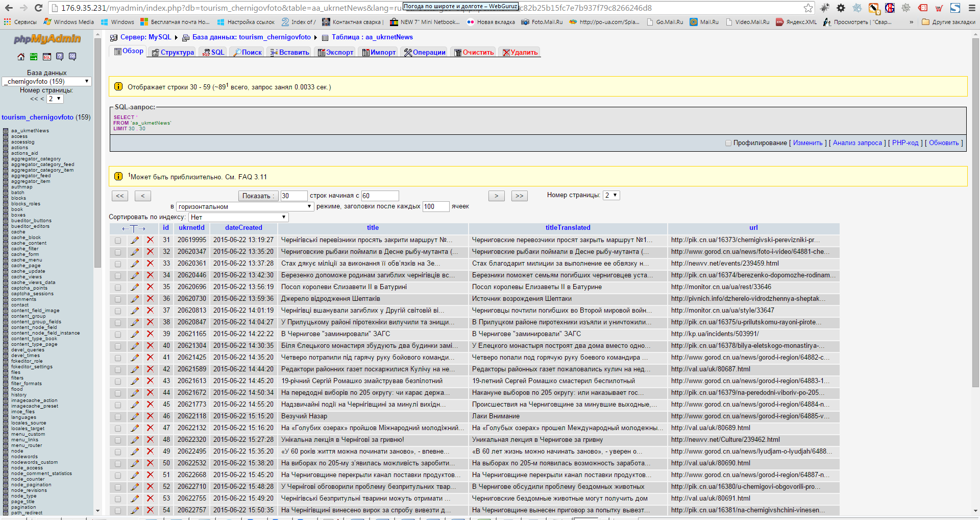This screenshot has width=980, height=520.
Task: Switch to the Обзор tab
Action: coord(129,51)
